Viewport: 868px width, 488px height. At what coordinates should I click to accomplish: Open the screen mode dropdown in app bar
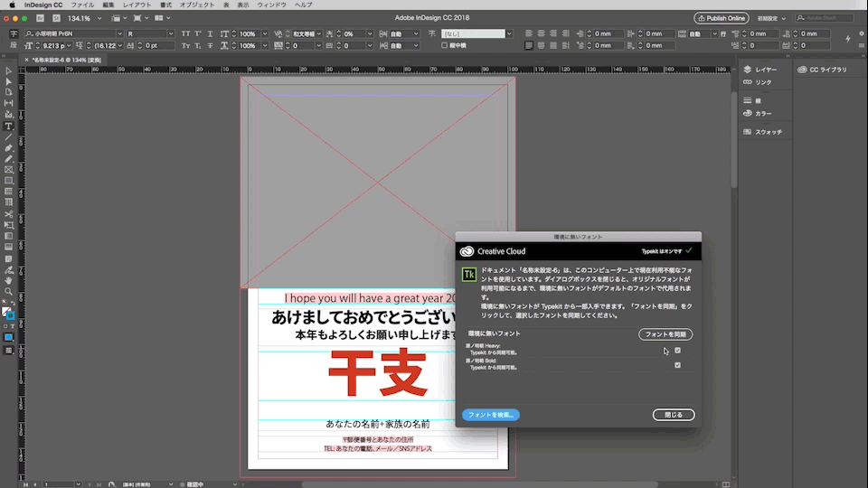(x=141, y=18)
